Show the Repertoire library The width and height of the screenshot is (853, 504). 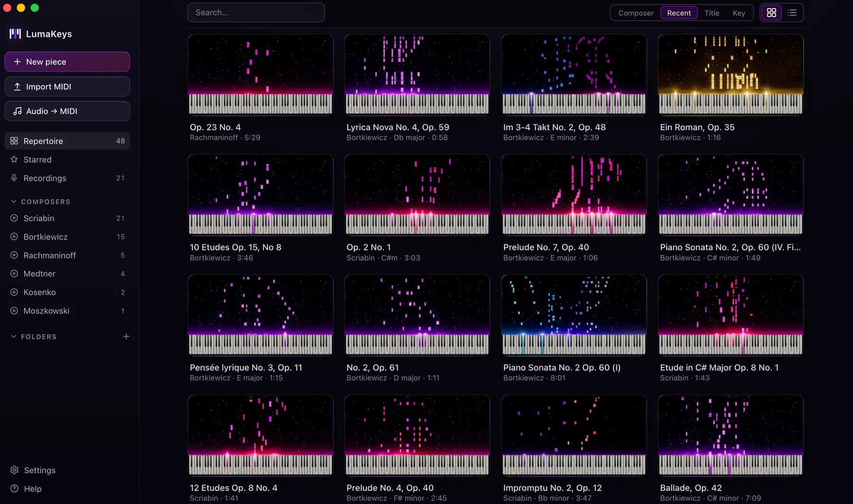[x=67, y=141]
